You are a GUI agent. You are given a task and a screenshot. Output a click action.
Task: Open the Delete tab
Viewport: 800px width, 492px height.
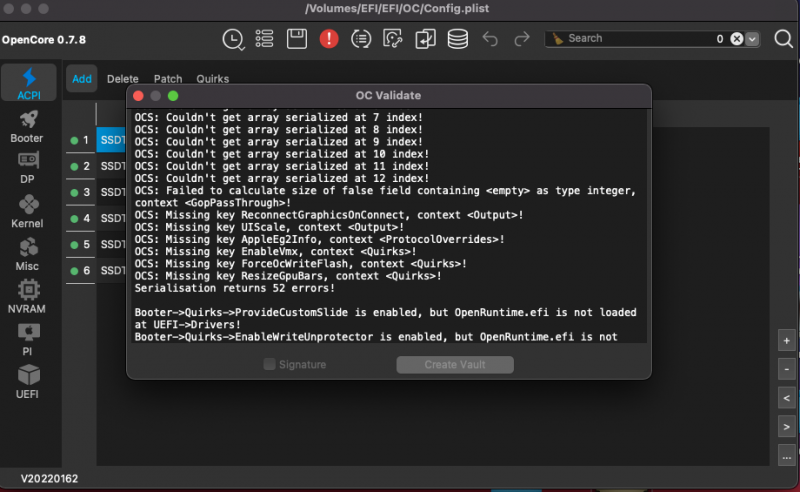click(x=123, y=79)
